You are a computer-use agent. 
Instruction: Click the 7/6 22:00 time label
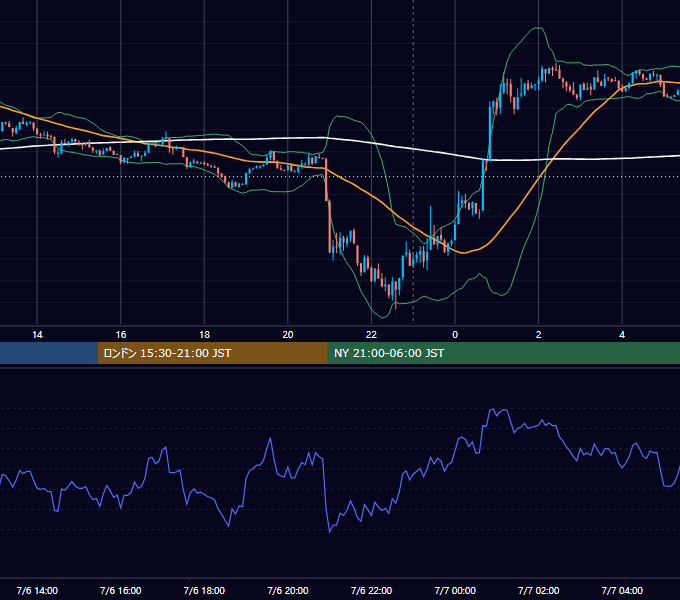click(x=372, y=590)
